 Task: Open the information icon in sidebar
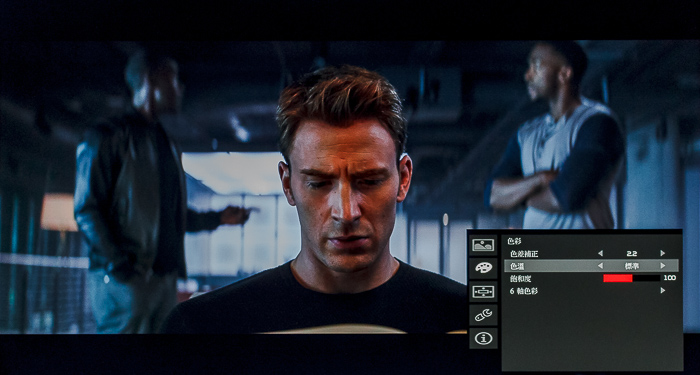(483, 338)
